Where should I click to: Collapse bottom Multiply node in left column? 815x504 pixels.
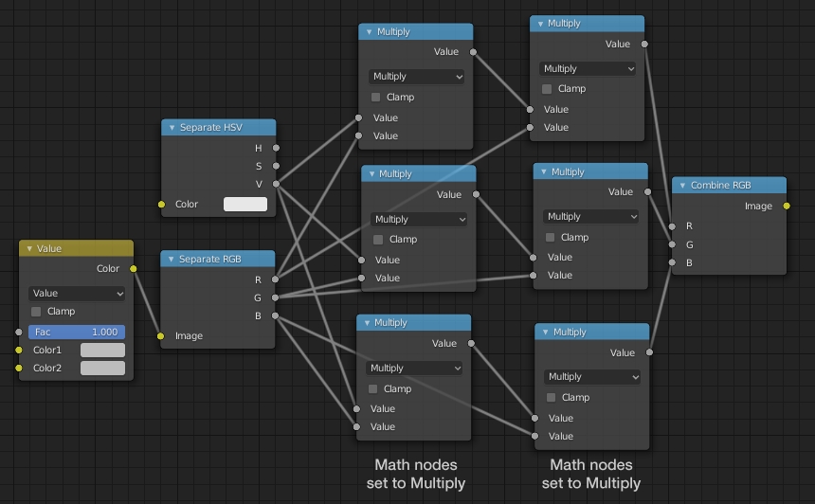(x=367, y=323)
